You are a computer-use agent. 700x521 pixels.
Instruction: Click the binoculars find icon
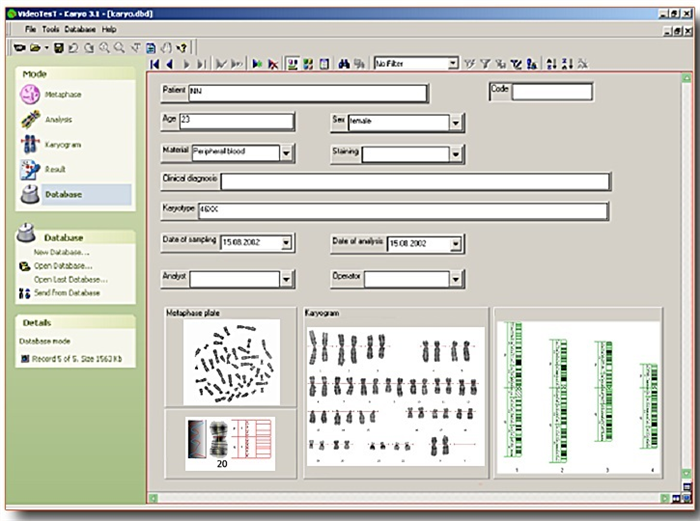click(x=343, y=64)
